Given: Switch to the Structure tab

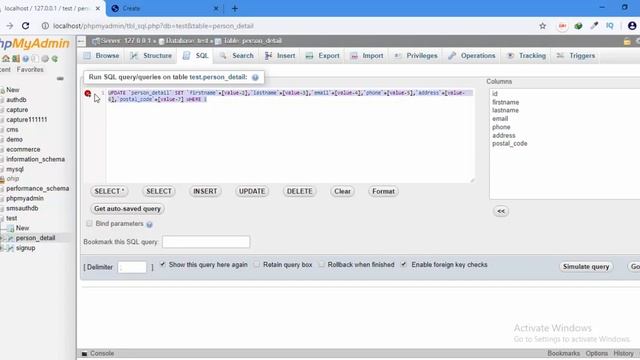Looking at the screenshot, I should tap(151, 56).
